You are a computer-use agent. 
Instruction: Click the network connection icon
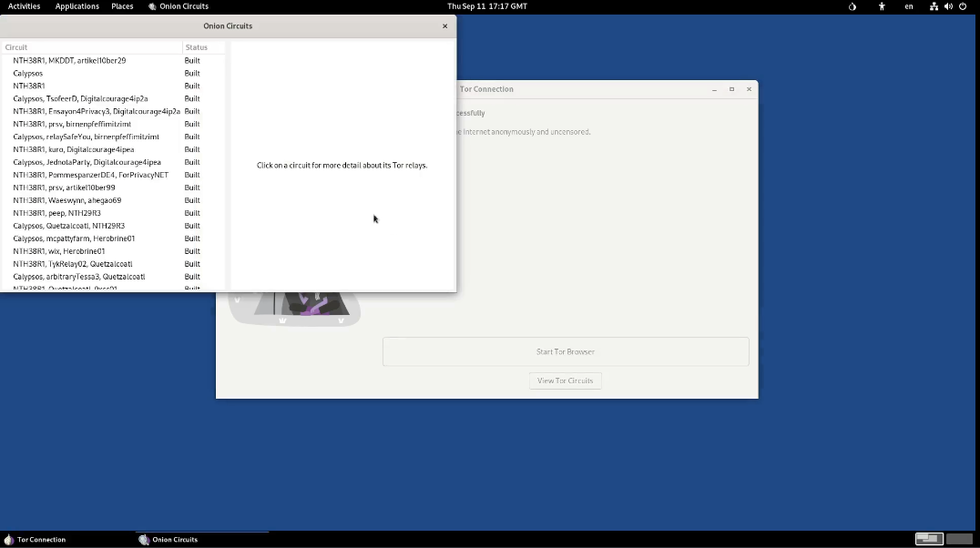(934, 6)
